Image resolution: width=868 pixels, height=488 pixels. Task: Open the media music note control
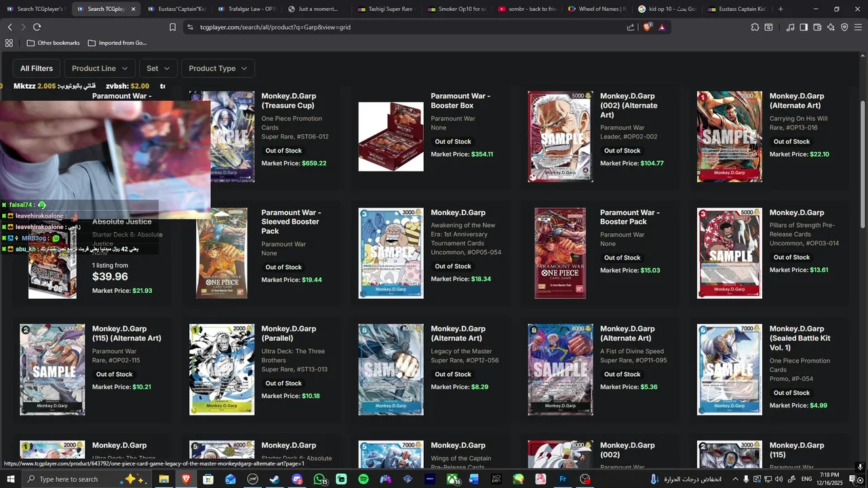790,27
